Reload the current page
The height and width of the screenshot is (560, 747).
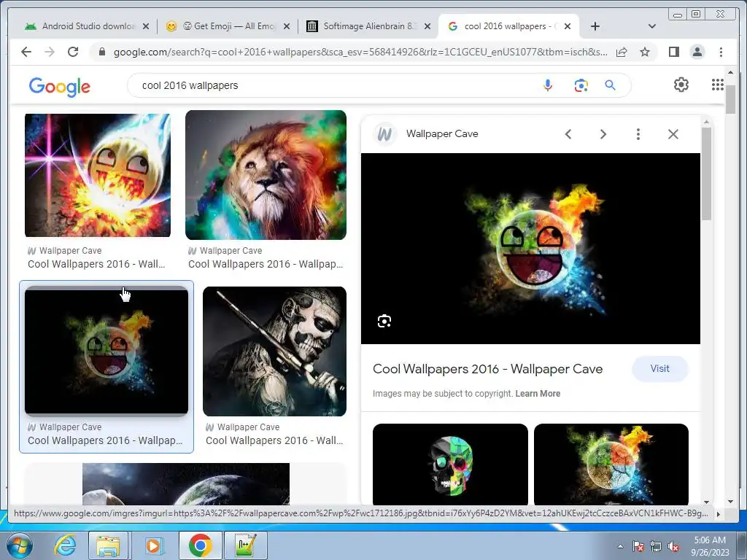pos(73,52)
